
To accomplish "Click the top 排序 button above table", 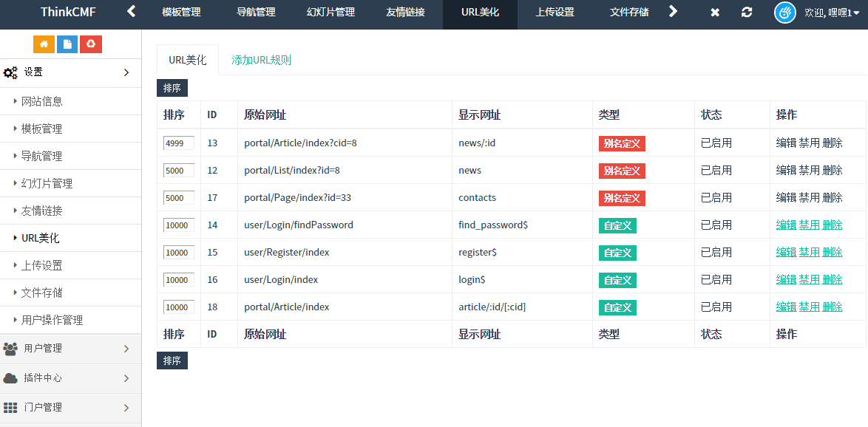I will [172, 88].
